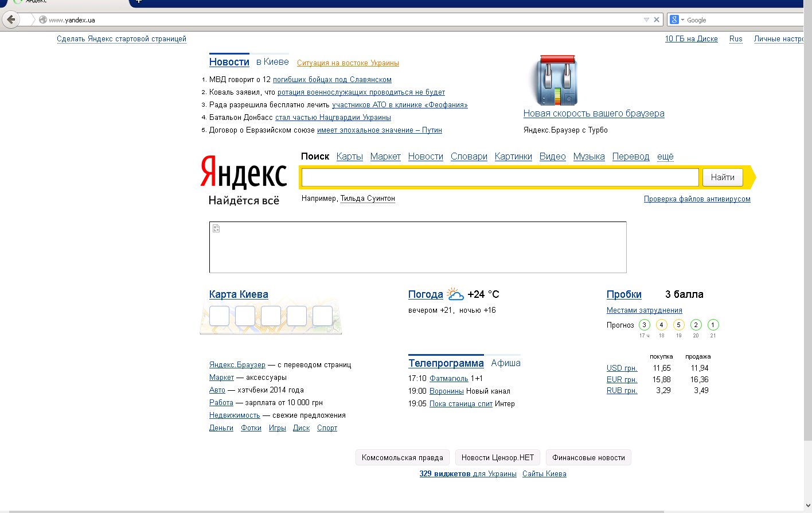Screen dimensions: 812x513
Task: Open news about ротация военнослужащих
Action: [361, 92]
